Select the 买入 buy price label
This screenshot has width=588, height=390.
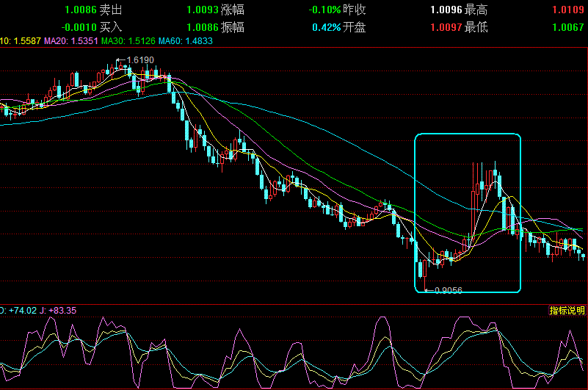point(111,27)
